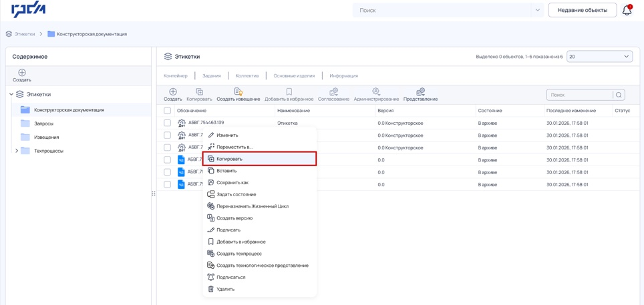Click the company logo in header
Screen dimensions: 644x305
pyautogui.click(x=29, y=10)
